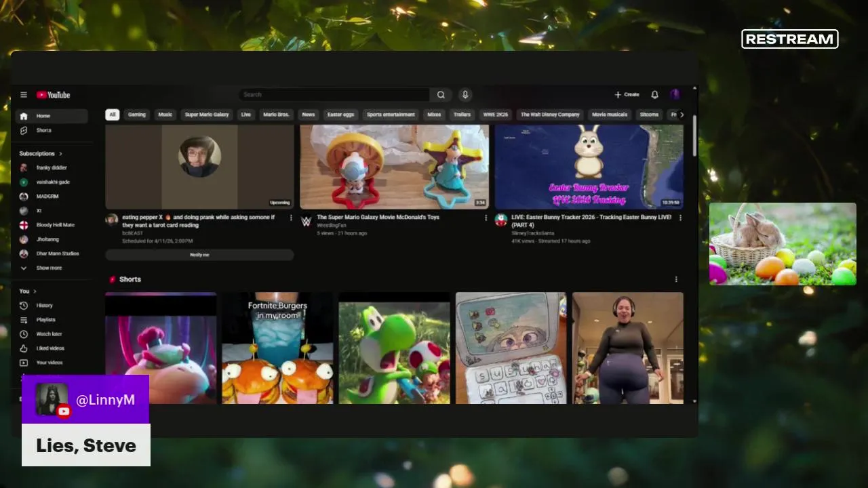Screen dimensions: 868x488
Task: Open the McDonald's toys video thumbnail
Action: click(x=394, y=167)
